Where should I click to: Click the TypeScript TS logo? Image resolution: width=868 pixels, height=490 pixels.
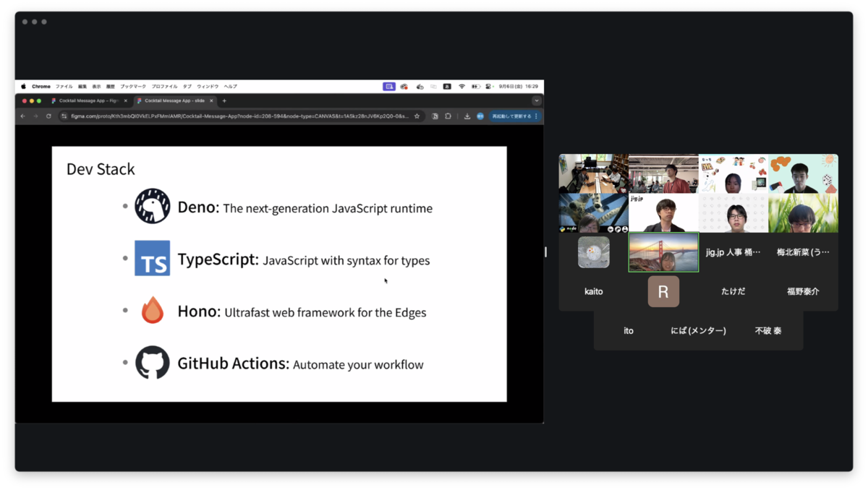[x=153, y=258]
